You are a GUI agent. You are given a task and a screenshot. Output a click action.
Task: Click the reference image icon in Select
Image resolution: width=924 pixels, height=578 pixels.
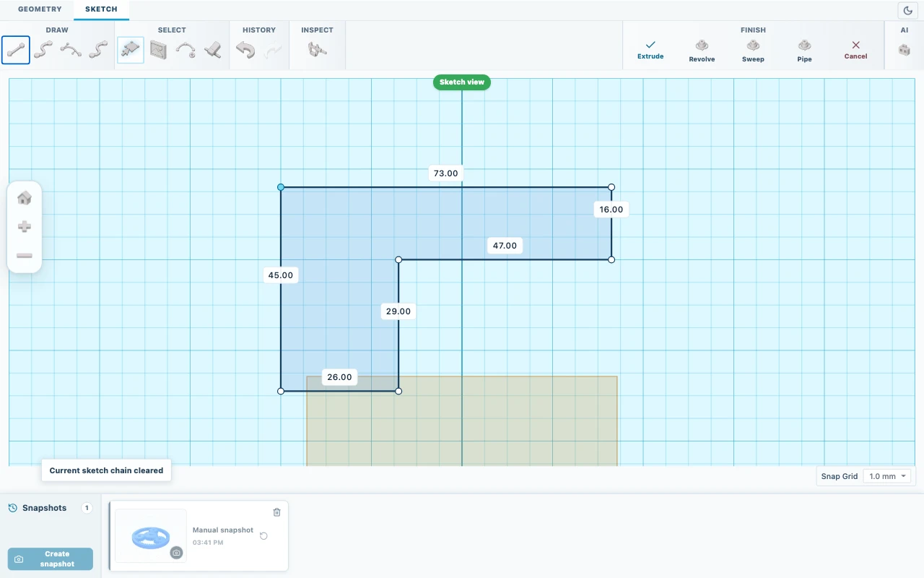point(158,50)
